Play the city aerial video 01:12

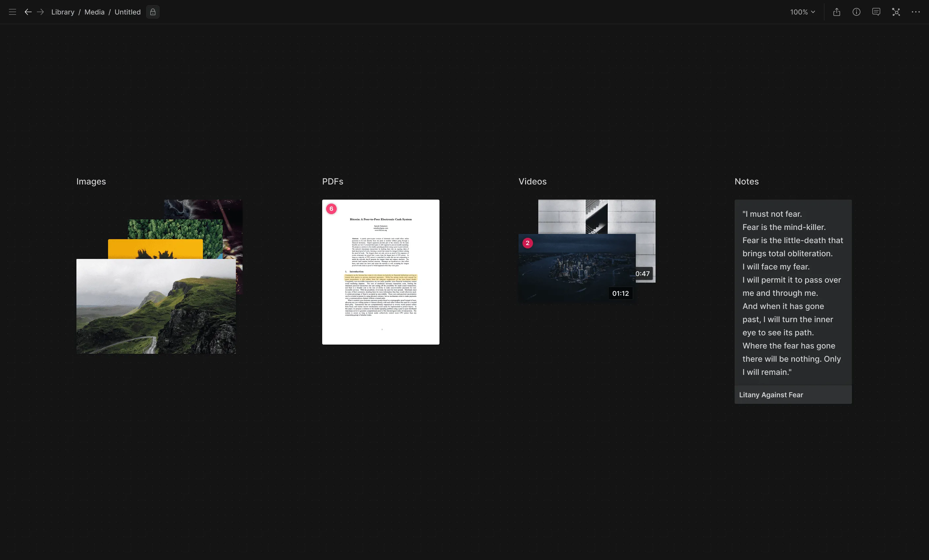pyautogui.click(x=577, y=268)
